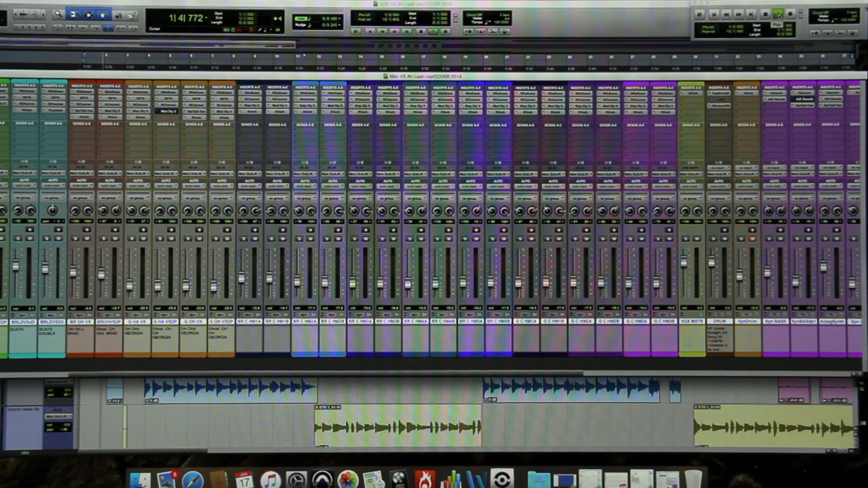Click the VOX MSTR volume fader handle

(x=684, y=261)
